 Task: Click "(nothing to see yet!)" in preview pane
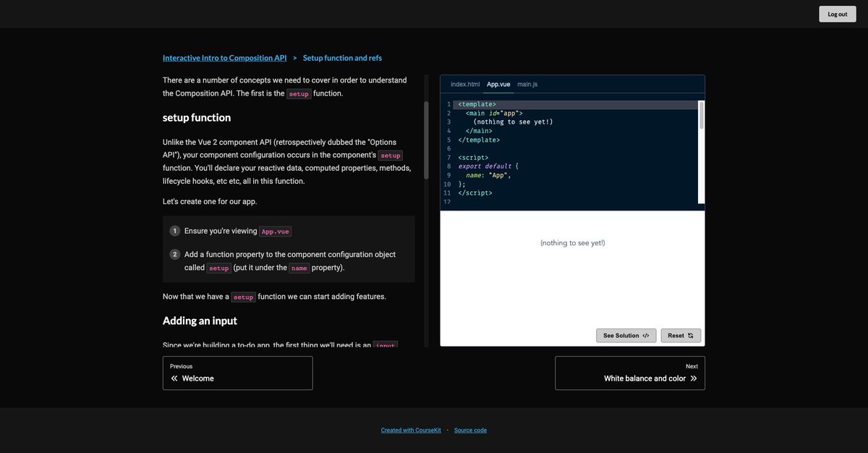pyautogui.click(x=572, y=243)
